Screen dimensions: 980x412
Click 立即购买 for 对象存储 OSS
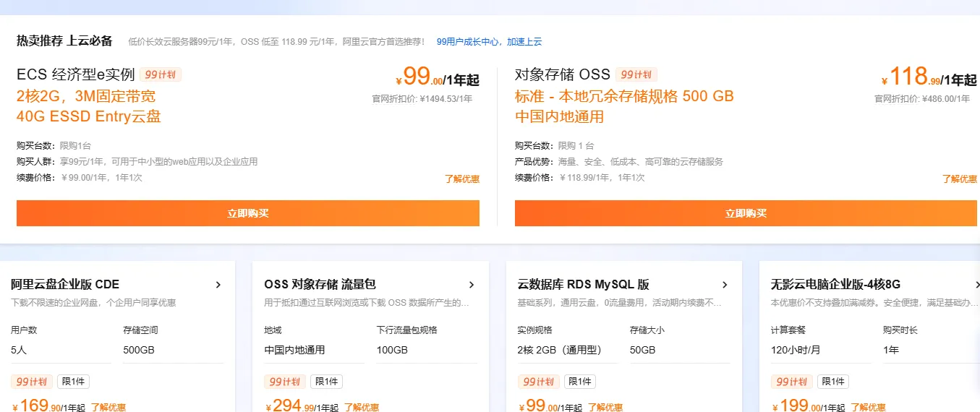click(x=746, y=213)
